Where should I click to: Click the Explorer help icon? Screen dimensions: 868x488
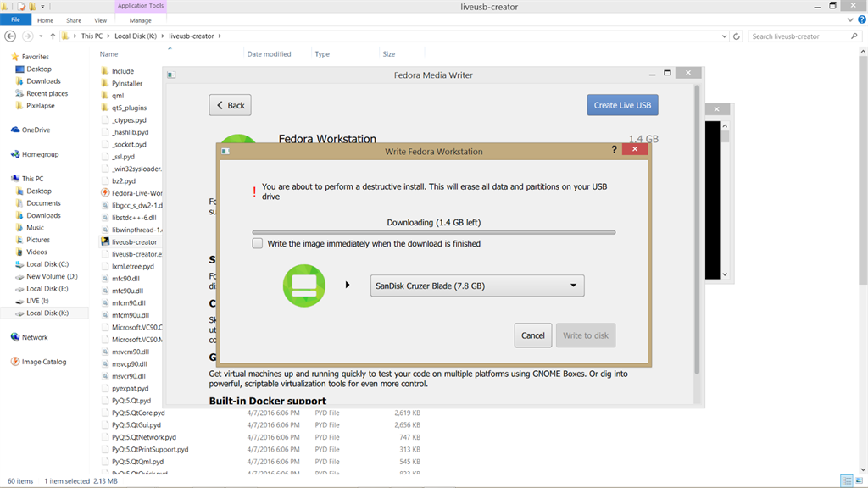click(x=862, y=20)
